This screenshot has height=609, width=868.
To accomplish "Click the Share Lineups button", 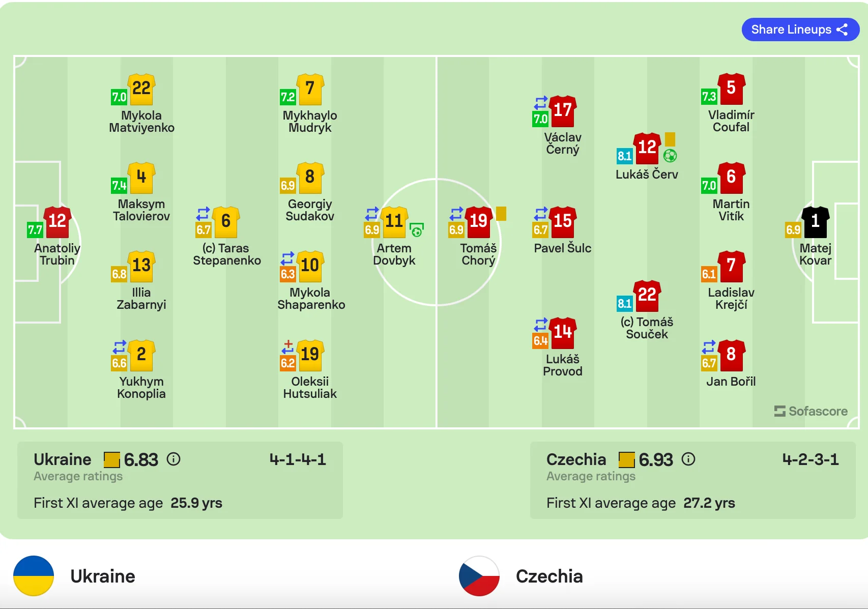I will click(x=800, y=30).
